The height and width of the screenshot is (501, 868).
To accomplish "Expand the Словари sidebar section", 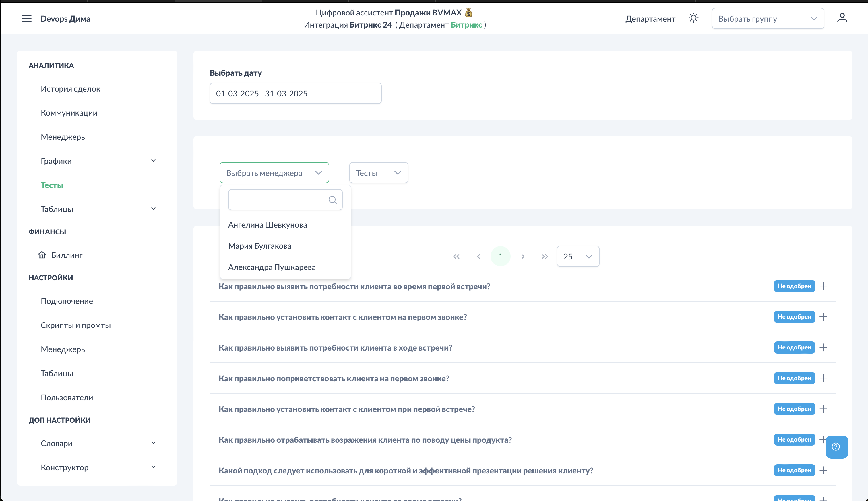I will 153,443.
